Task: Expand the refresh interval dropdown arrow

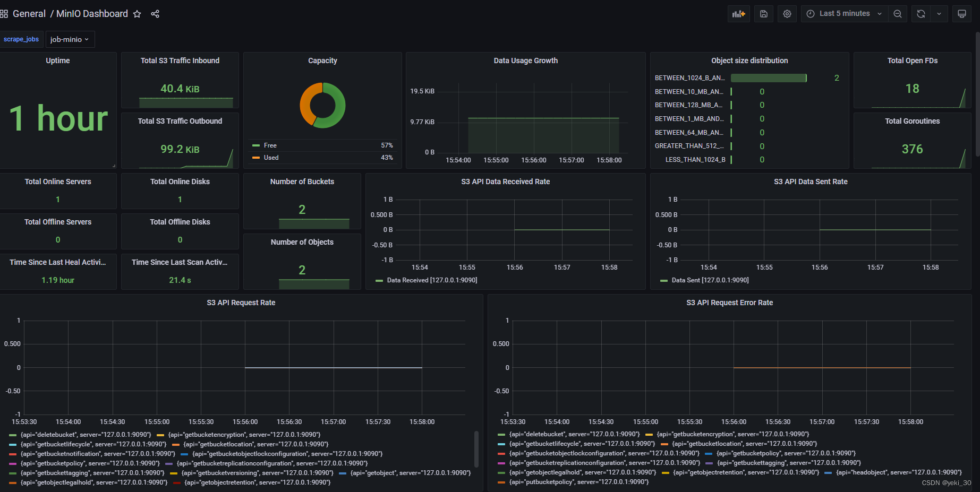Action: pos(939,14)
